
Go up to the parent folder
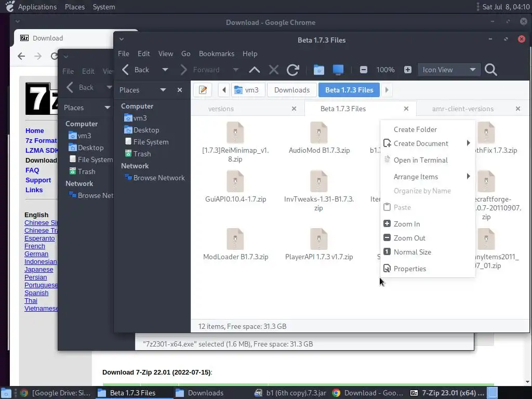click(x=255, y=70)
